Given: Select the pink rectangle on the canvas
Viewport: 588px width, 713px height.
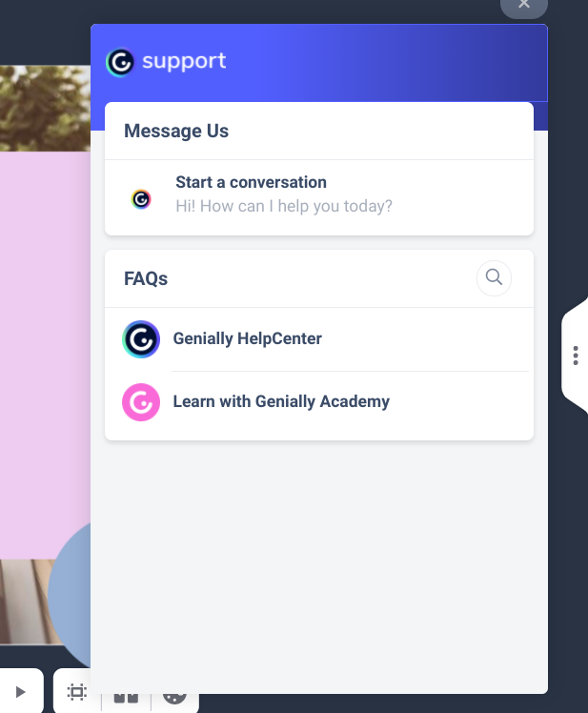Looking at the screenshot, I should coord(45,355).
